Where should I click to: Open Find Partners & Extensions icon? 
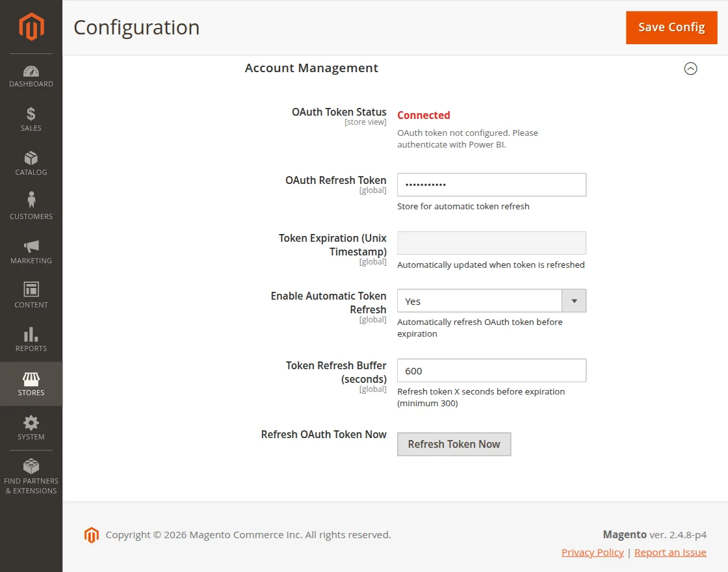coord(31,467)
